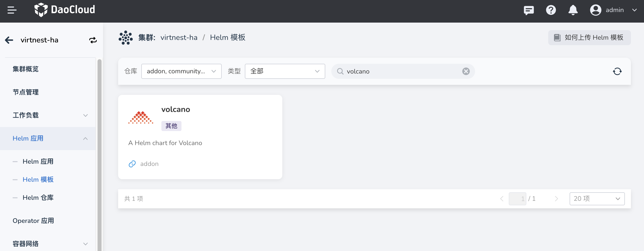Click the volcano search input field

pos(402,72)
